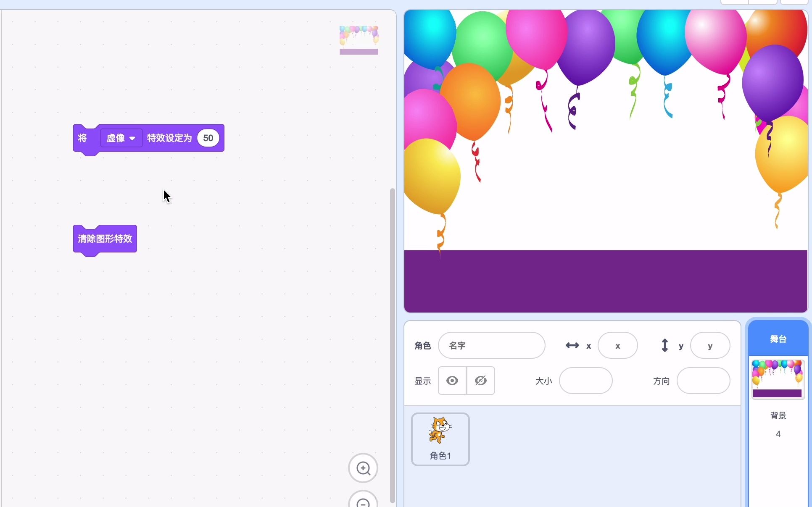Click the 大小 size input field
The image size is (812, 507).
(586, 381)
